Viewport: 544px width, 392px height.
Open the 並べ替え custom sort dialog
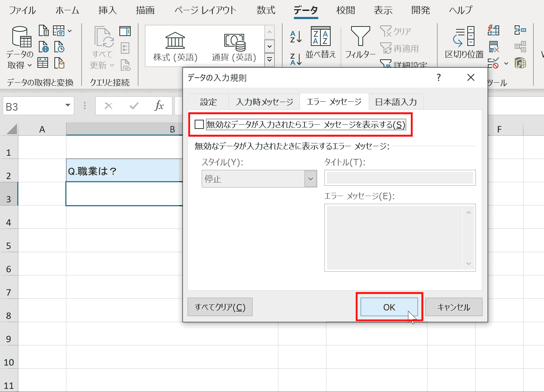321,42
